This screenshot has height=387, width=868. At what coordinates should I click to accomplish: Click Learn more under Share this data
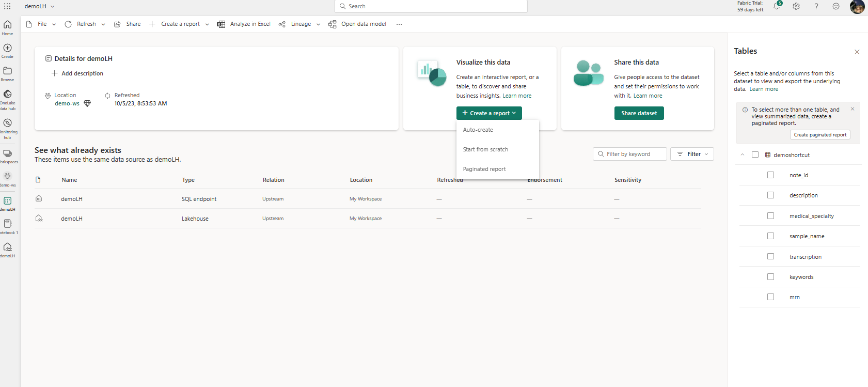coord(648,96)
